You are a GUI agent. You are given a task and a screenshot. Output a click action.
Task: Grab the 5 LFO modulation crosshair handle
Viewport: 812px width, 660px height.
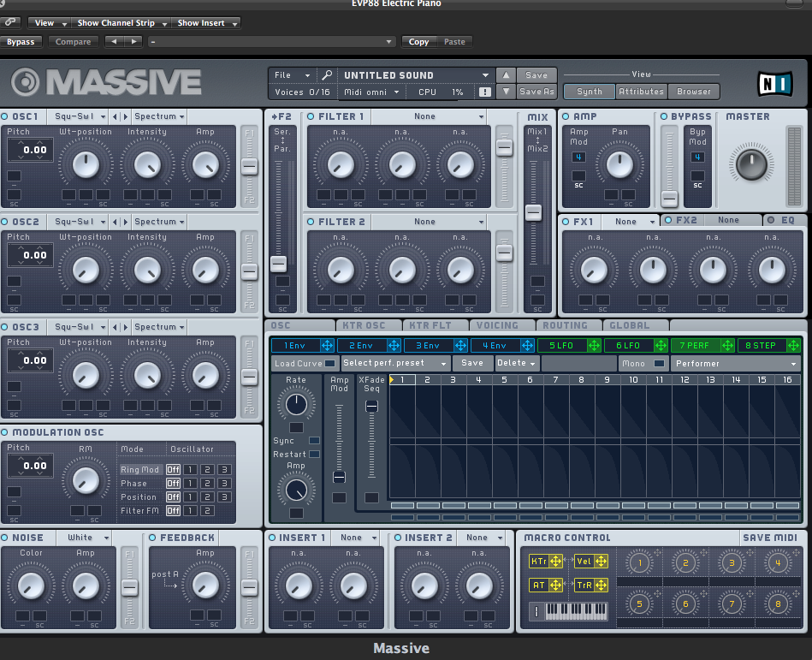[x=594, y=345]
